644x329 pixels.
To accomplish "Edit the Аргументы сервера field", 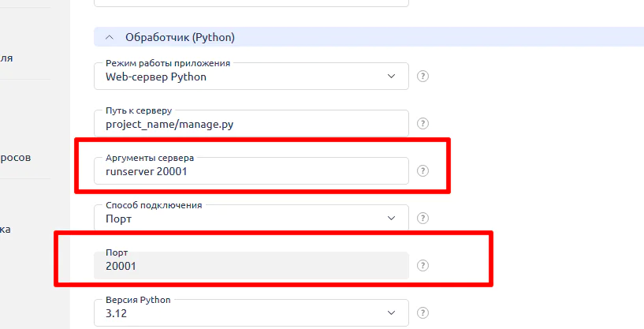I will pos(251,170).
